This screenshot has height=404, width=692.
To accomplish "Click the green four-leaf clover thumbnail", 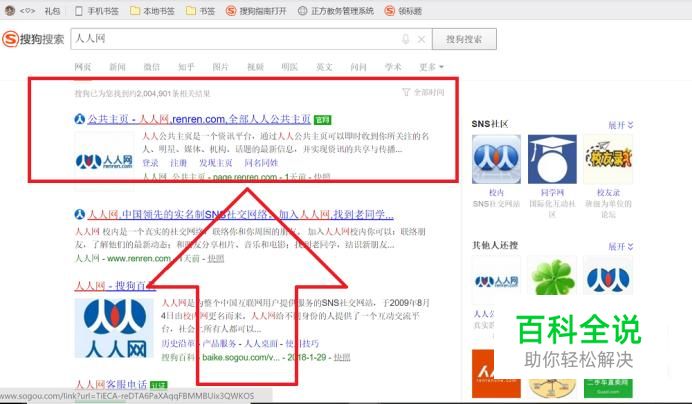I will (x=552, y=278).
